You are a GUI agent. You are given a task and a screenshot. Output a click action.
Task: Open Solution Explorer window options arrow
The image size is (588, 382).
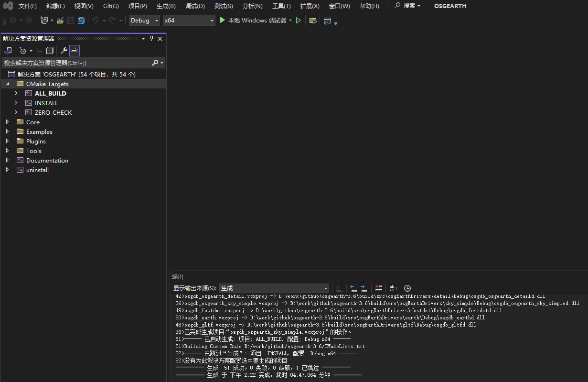click(x=143, y=39)
